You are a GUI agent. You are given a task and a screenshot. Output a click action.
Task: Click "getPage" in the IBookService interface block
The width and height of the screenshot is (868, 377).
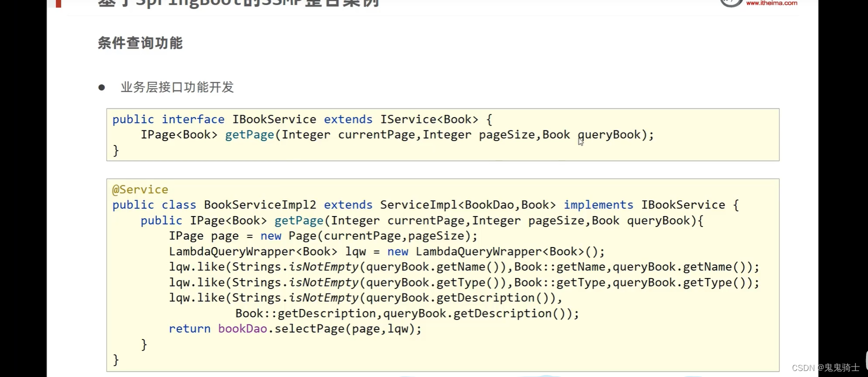pos(249,135)
